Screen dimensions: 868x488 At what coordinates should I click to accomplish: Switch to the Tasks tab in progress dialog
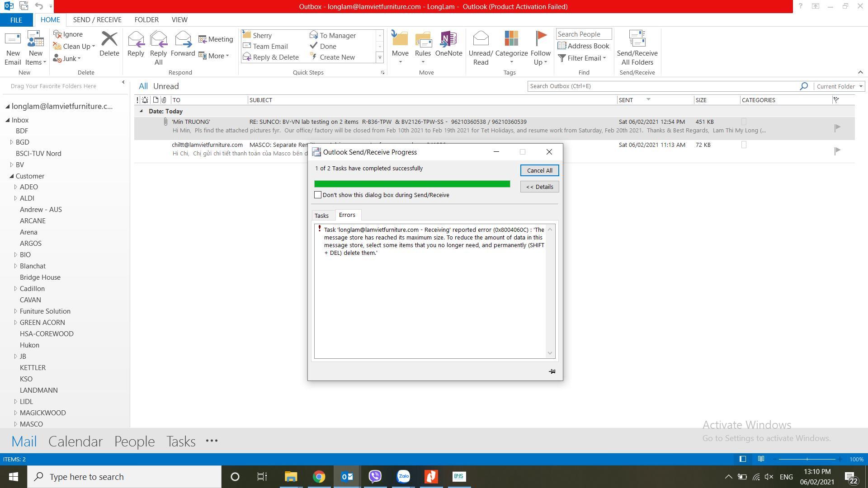point(321,216)
